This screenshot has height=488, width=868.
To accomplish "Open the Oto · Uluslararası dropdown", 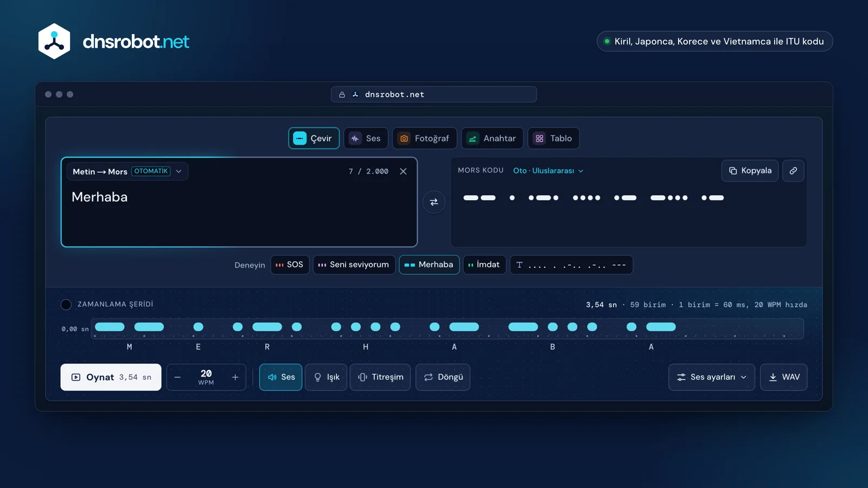I will (548, 171).
